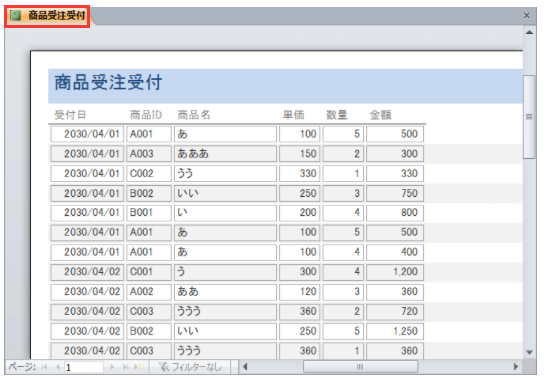The width and height of the screenshot is (556, 378).
Task: Click product name cell うう
Action: [x=225, y=173]
